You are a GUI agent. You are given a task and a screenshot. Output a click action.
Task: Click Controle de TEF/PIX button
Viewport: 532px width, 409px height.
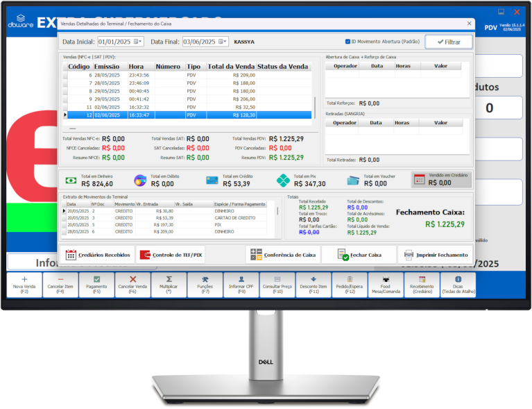pyautogui.click(x=171, y=255)
